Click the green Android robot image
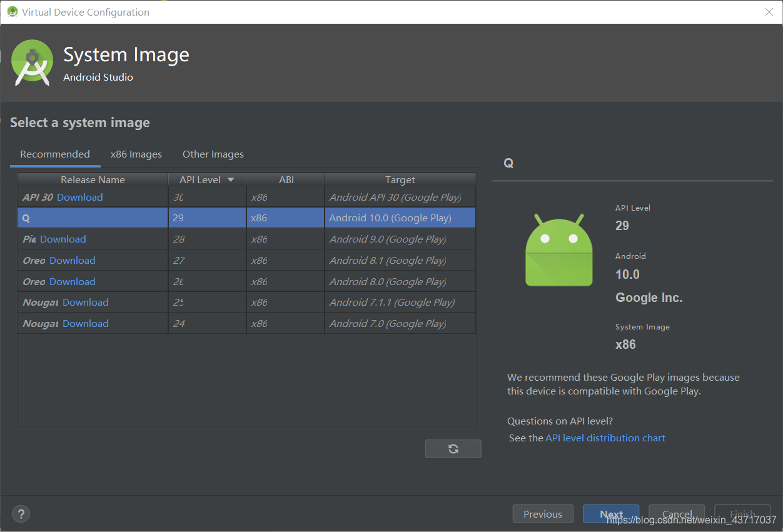Image resolution: width=783 pixels, height=532 pixels. 558,251
